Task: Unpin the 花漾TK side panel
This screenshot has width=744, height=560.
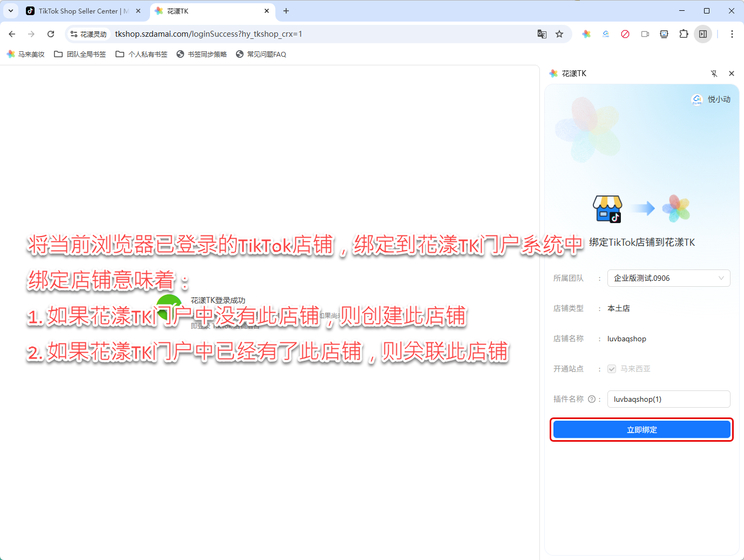Action: coord(714,73)
